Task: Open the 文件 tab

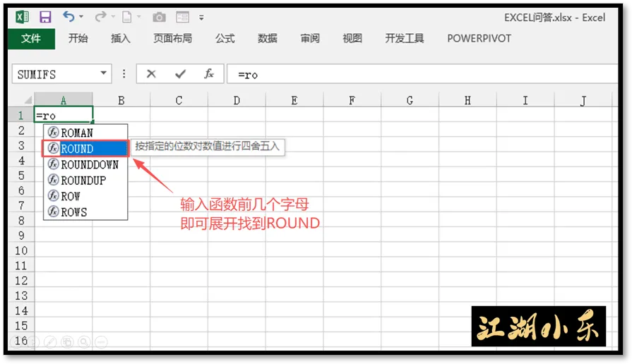Action: pos(31,39)
